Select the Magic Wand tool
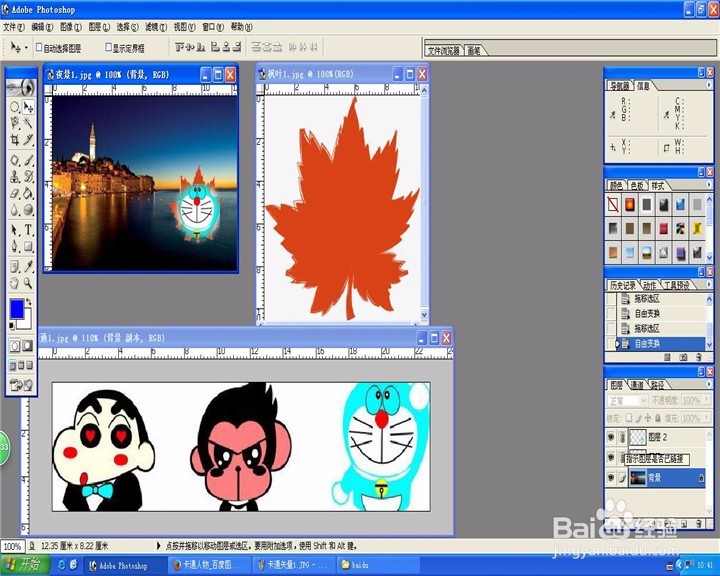The width and height of the screenshot is (720, 576). [28, 123]
